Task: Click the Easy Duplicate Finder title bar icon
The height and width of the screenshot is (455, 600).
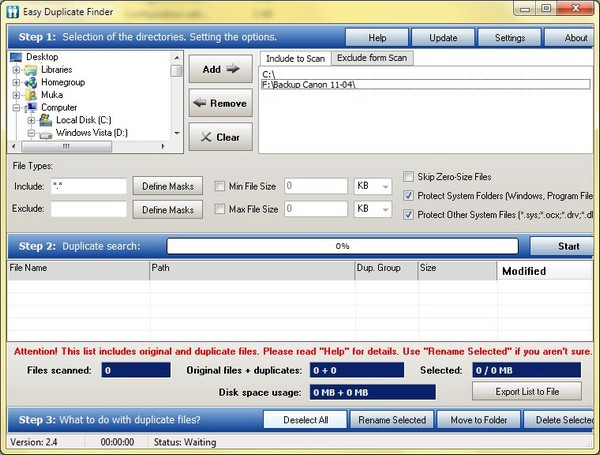Action: [13, 8]
